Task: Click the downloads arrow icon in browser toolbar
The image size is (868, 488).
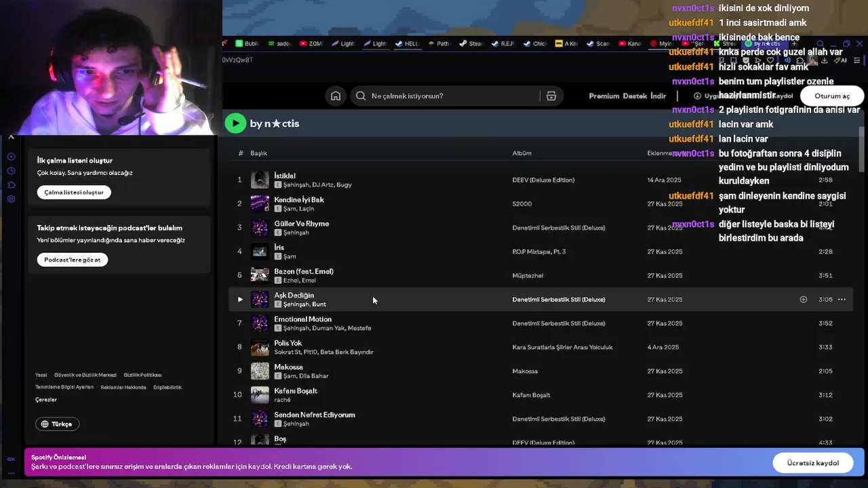Action: pyautogui.click(x=824, y=60)
